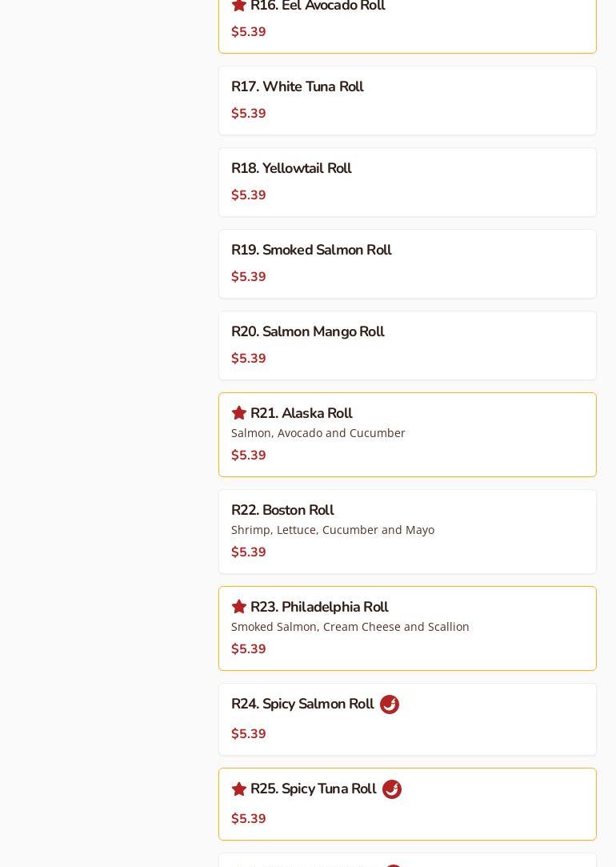Choose the R25. Spicy Tuna Roll name

[x=313, y=789]
